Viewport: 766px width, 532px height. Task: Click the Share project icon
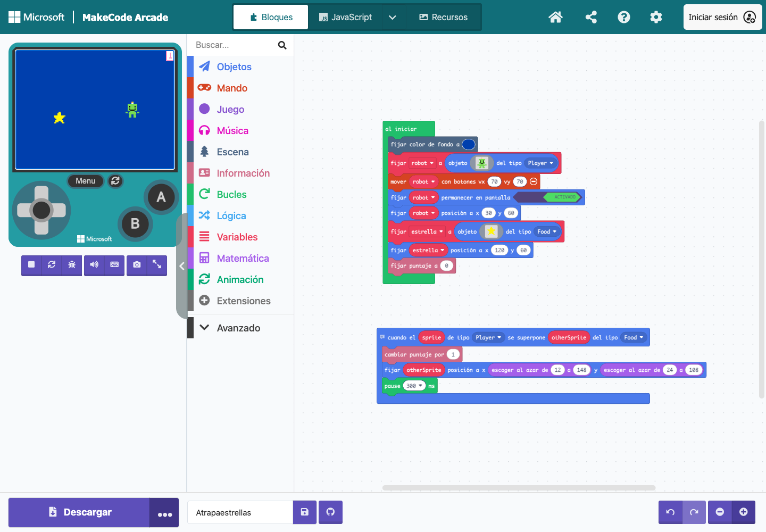591,17
